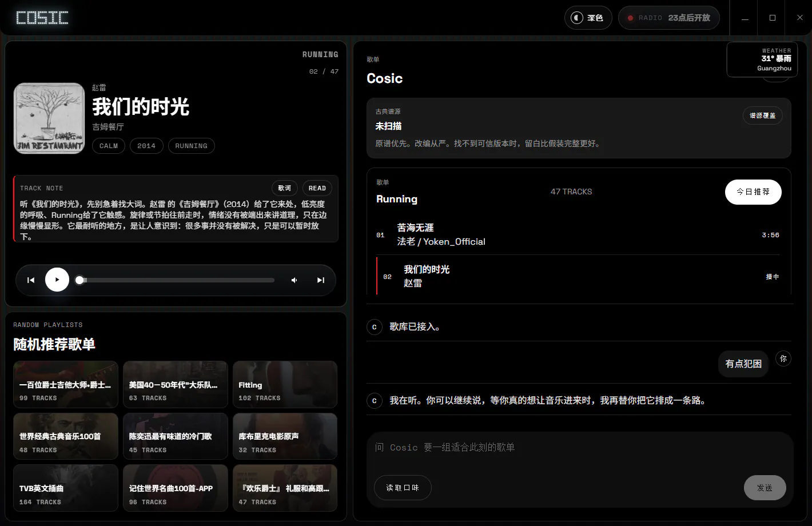
Task: Click the 随机推荐歌单 heading
Action: tap(54, 344)
